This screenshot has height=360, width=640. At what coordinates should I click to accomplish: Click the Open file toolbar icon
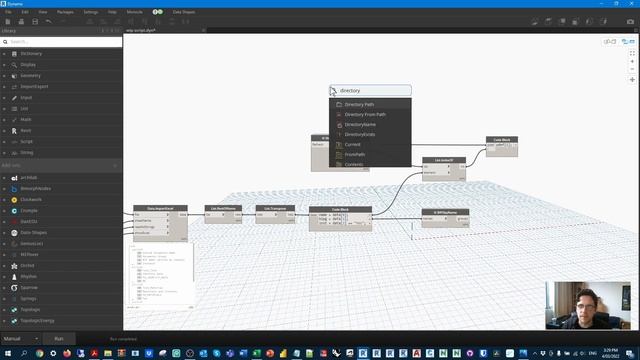(x=21, y=22)
